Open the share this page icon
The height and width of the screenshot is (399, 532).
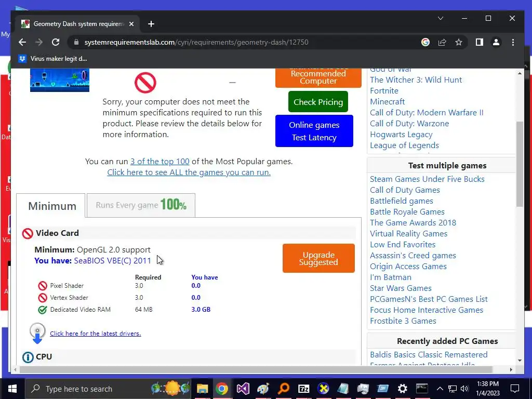[442, 42]
